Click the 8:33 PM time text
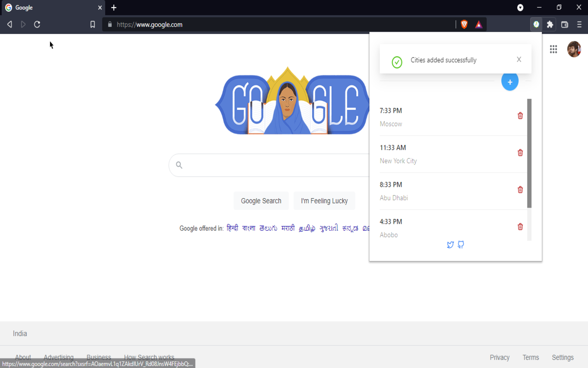Screen dimensions: 588x368 pyautogui.click(x=391, y=185)
